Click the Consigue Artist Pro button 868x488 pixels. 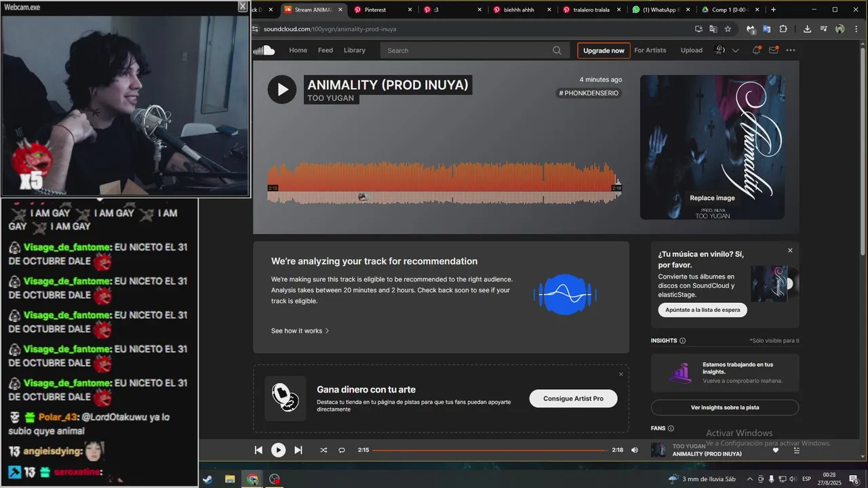pos(573,399)
